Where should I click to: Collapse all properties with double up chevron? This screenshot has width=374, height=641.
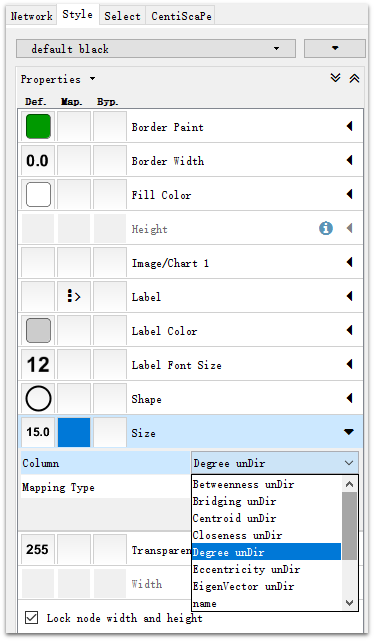(x=354, y=78)
